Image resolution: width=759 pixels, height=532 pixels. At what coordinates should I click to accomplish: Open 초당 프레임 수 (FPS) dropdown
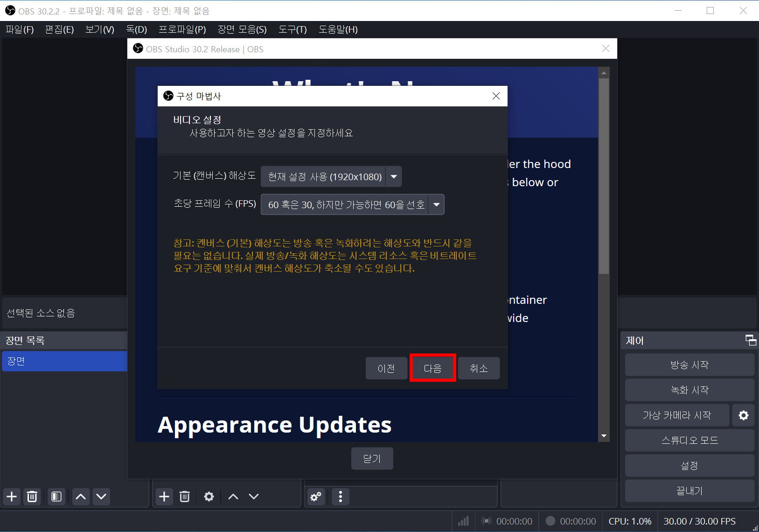352,204
